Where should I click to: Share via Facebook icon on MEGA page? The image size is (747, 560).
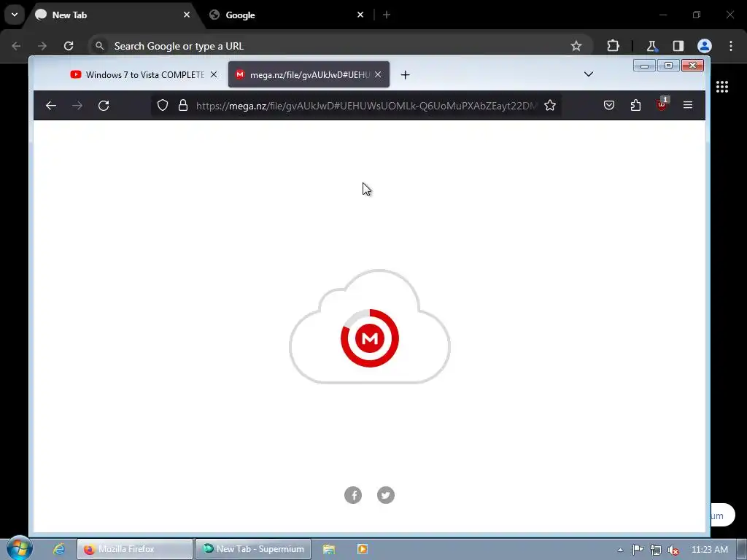point(353,495)
